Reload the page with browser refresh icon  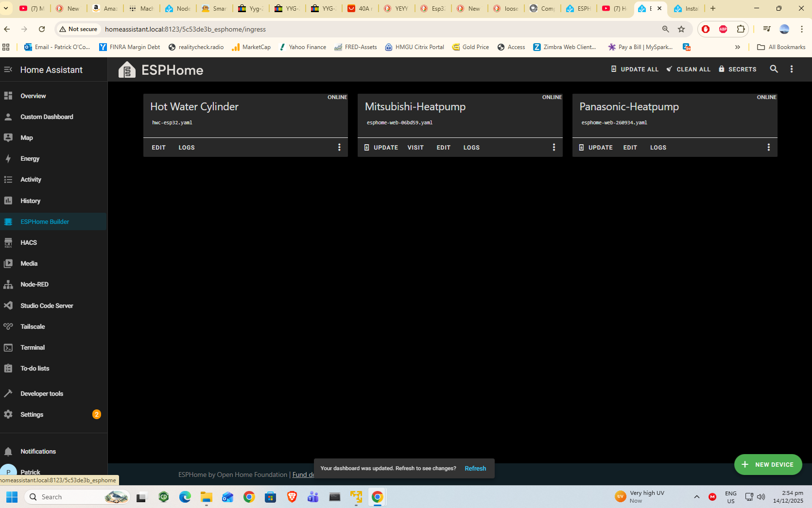pyautogui.click(x=42, y=29)
